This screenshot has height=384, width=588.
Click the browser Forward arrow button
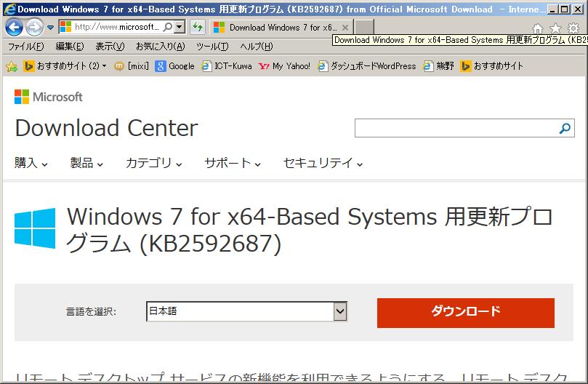(34, 27)
